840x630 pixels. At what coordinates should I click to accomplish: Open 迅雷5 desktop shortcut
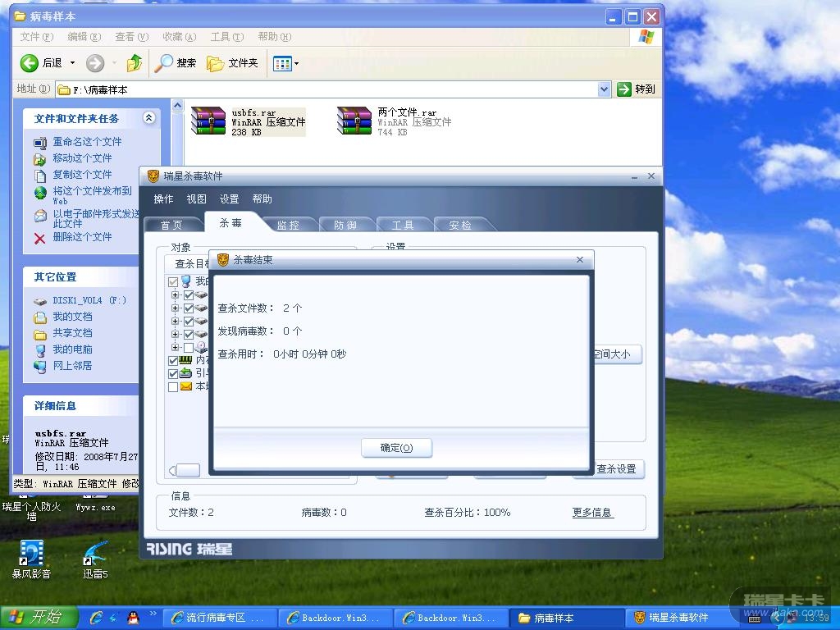[x=95, y=554]
